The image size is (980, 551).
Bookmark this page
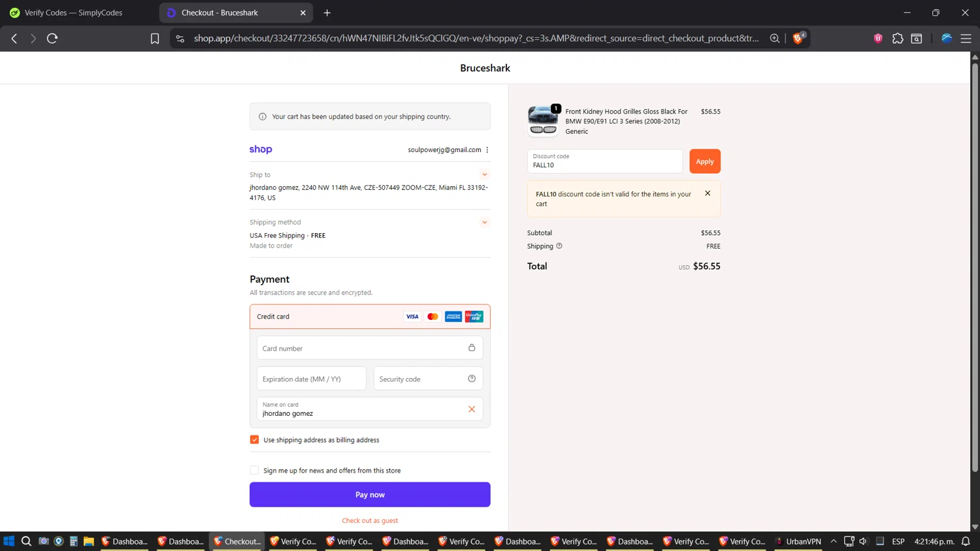point(155,39)
